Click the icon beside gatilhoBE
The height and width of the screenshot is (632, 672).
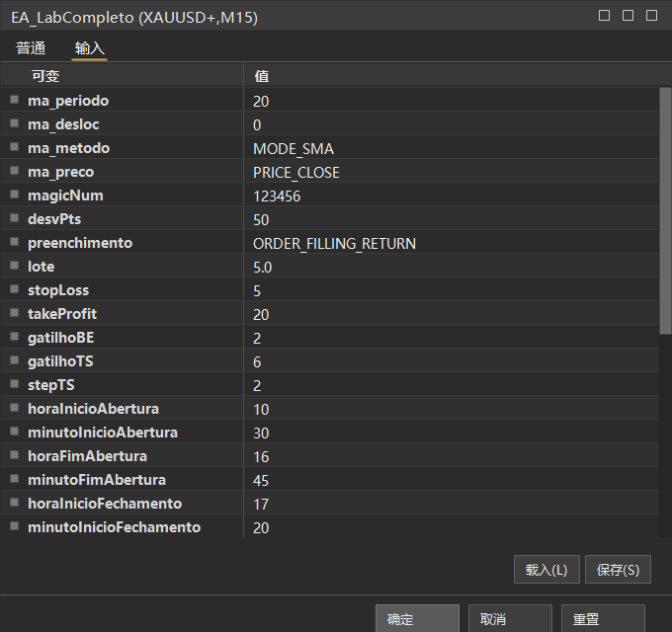click(x=14, y=337)
